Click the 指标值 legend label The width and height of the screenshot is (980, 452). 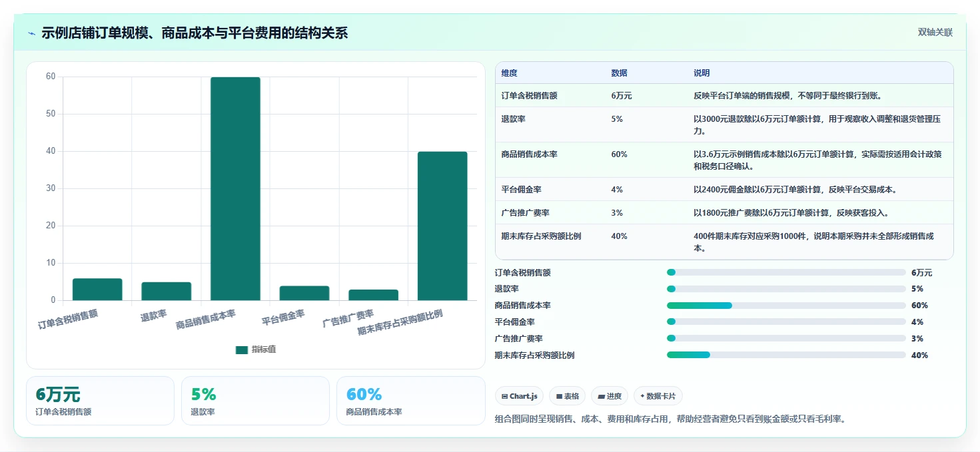pos(264,349)
